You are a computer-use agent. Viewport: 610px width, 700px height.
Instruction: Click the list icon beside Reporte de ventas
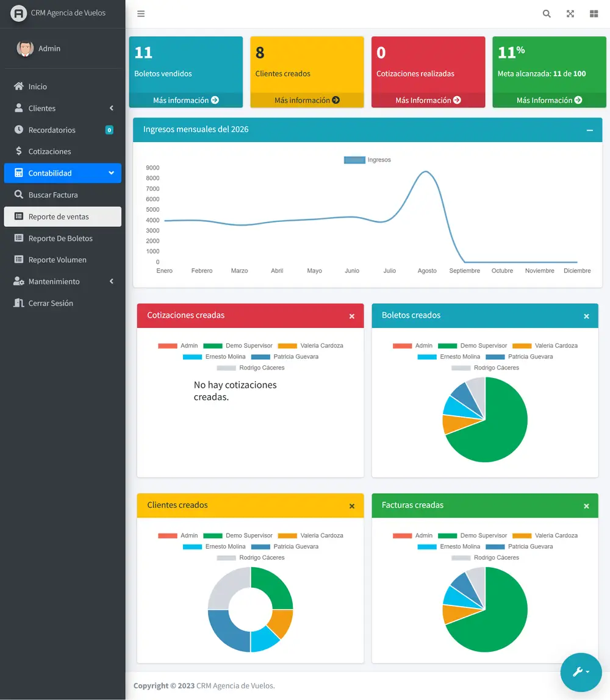19,216
